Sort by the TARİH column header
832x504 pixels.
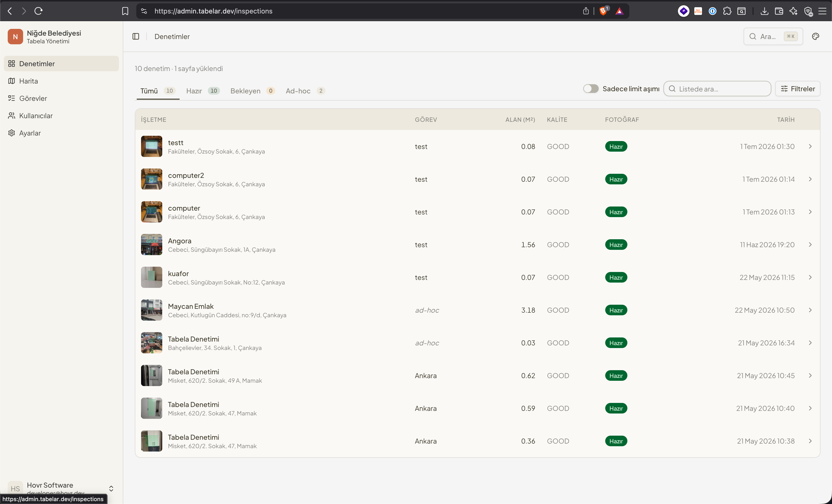[786, 120]
